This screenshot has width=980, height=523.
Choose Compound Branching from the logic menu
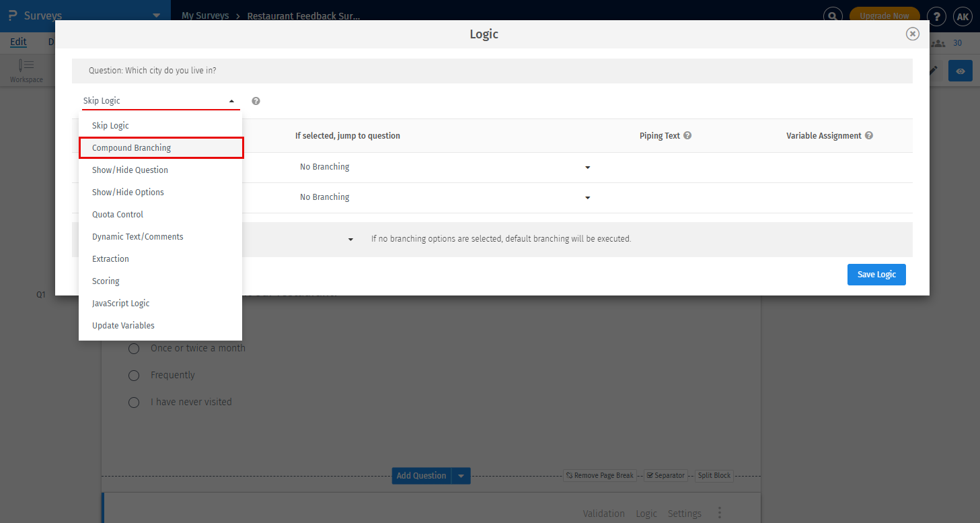(x=161, y=147)
